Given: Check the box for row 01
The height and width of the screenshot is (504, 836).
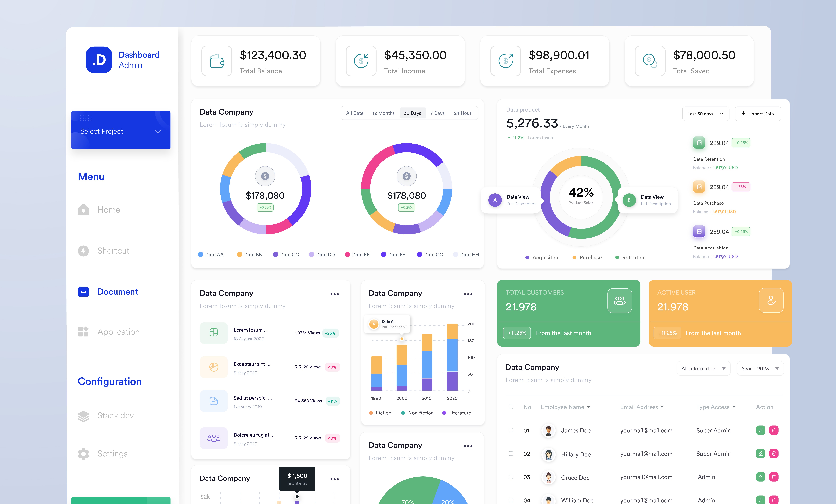Looking at the screenshot, I should point(511,430).
